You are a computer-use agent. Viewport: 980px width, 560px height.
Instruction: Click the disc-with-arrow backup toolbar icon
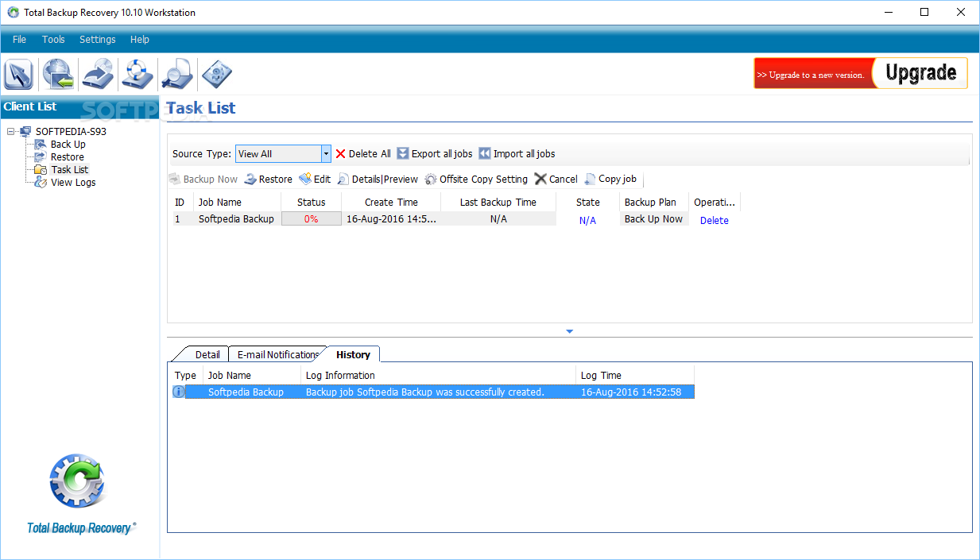(98, 75)
